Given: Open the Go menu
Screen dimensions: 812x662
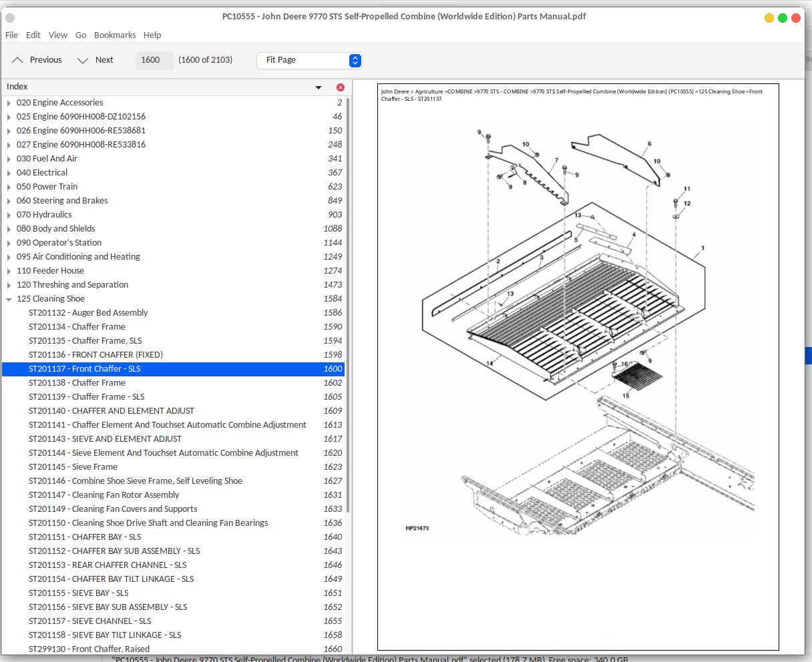Looking at the screenshot, I should click(81, 35).
